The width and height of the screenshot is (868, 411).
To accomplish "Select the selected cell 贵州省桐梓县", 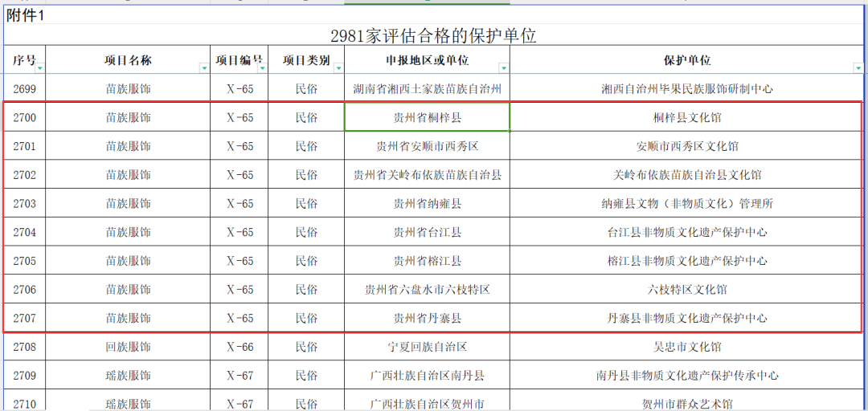I will (x=427, y=118).
